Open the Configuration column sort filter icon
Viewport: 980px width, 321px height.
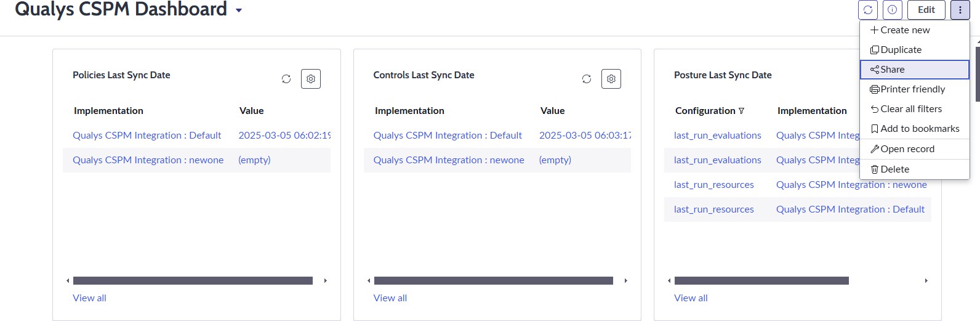click(x=741, y=111)
